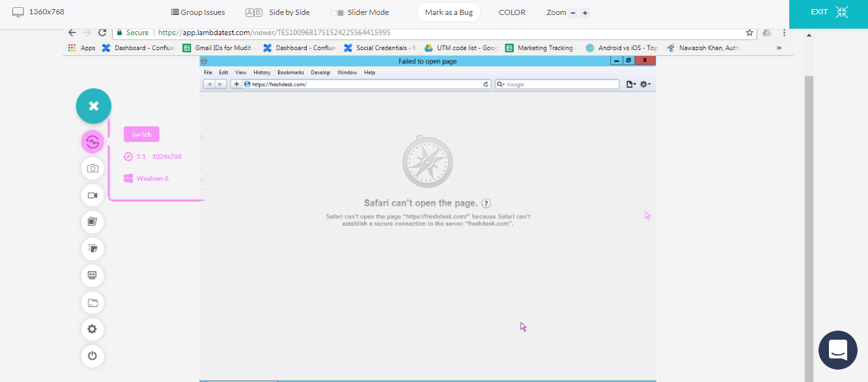Click the Apps bookmark shortcut
The image size is (868, 382).
click(81, 48)
